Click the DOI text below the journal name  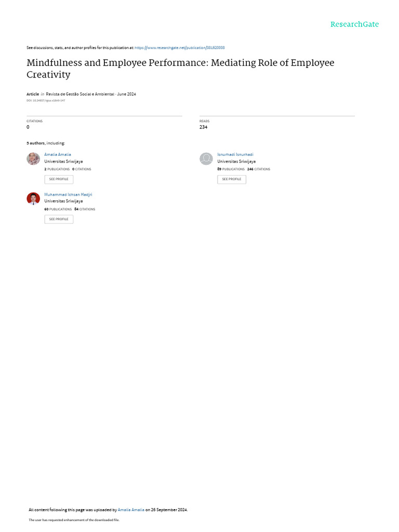pyautogui.click(x=46, y=100)
